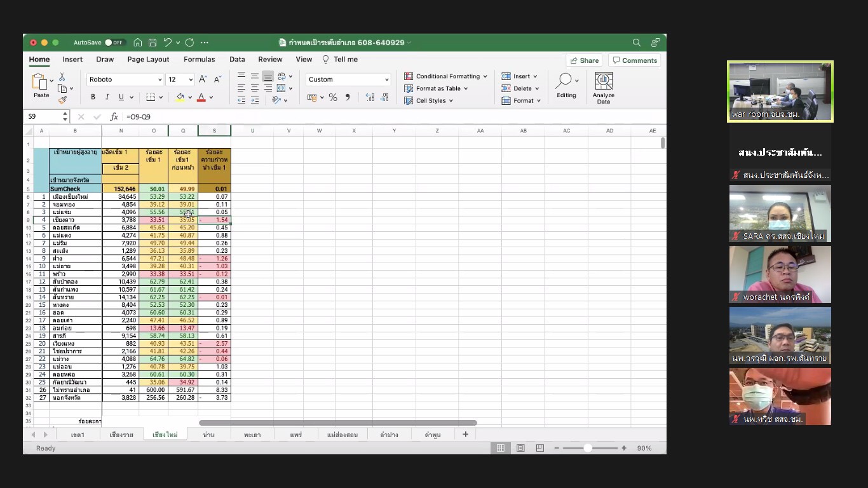Toggle underline formatting
The image size is (868, 488).
[x=121, y=97]
